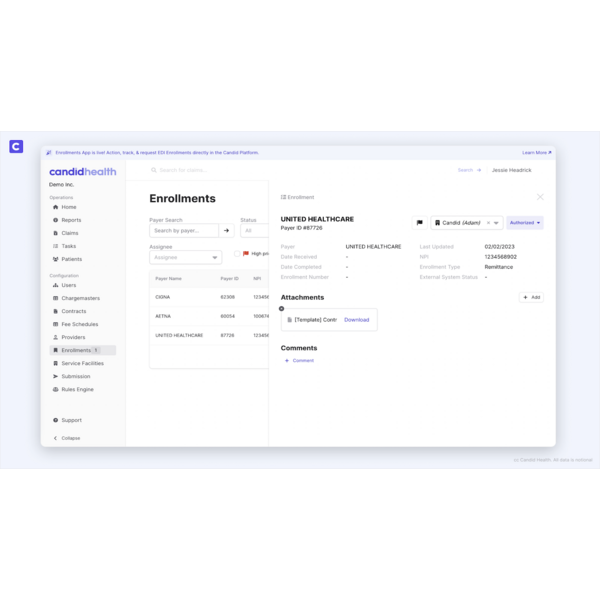
Task: Click Add attachment button
Action: (531, 297)
